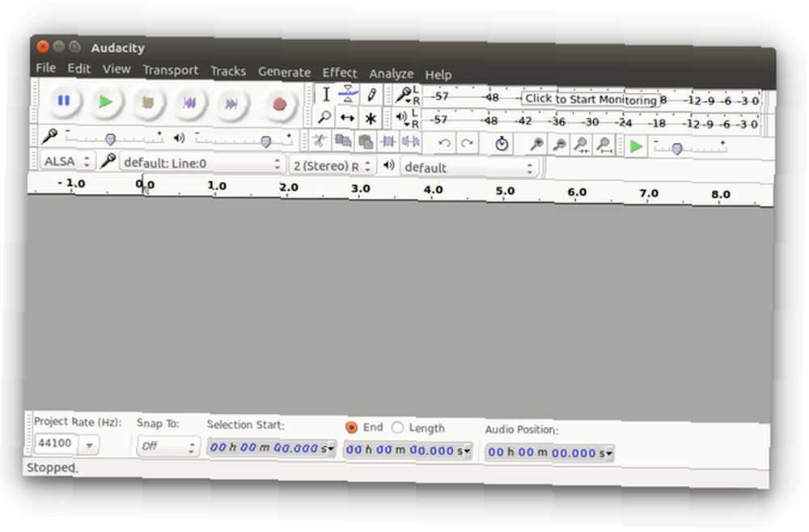Start recording with the red Record button
The image size is (809, 532).
click(279, 104)
